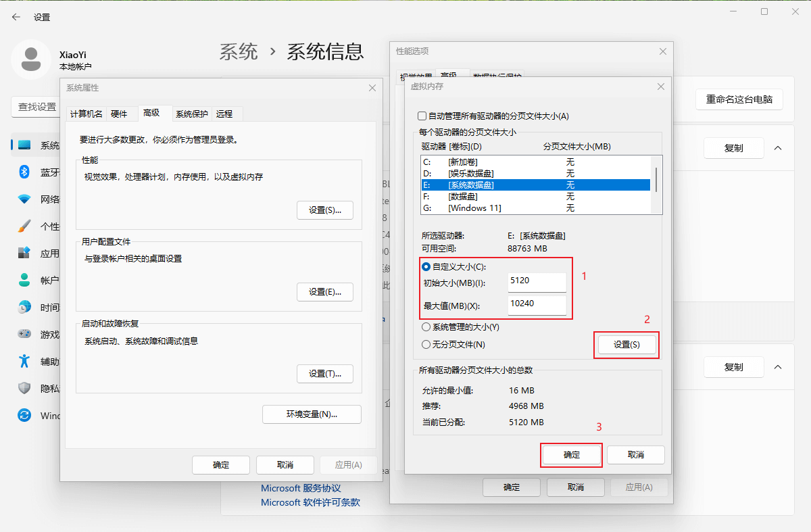Collapse the section next to lower 复制 button

[x=779, y=367]
